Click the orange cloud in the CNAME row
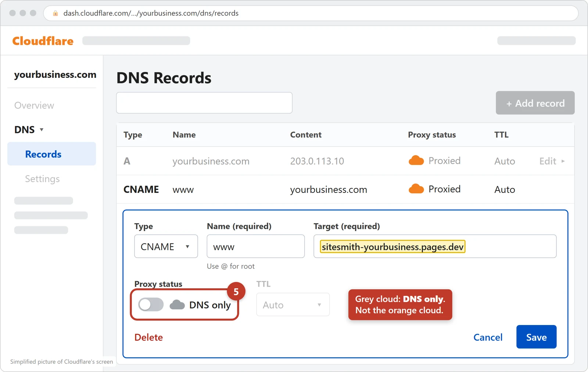Viewport: 588px width, 372px height. tap(416, 189)
